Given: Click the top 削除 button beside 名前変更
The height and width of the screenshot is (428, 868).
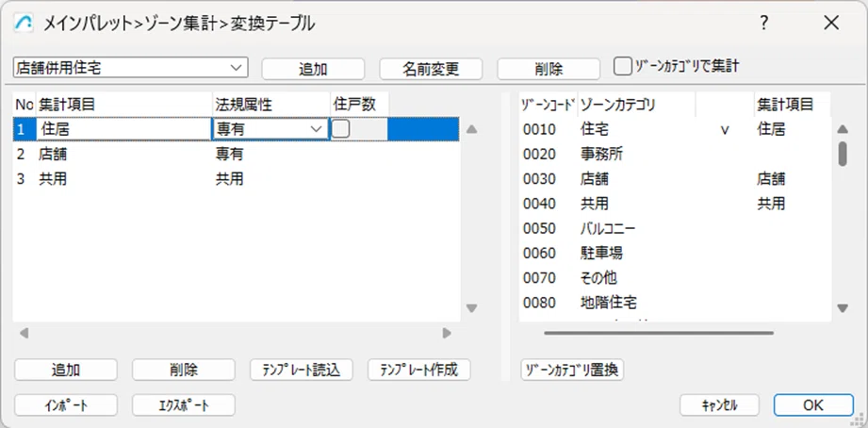Looking at the screenshot, I should pos(549,69).
